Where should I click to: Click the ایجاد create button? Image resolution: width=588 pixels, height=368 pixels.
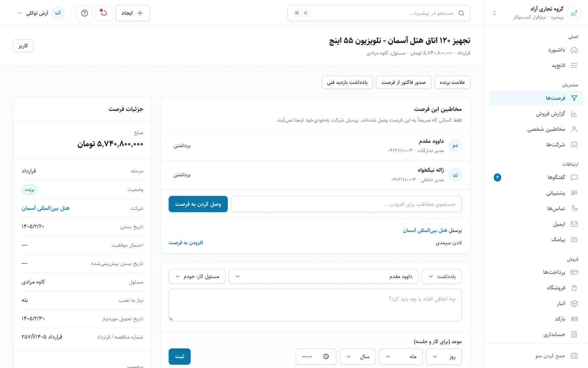(x=133, y=13)
